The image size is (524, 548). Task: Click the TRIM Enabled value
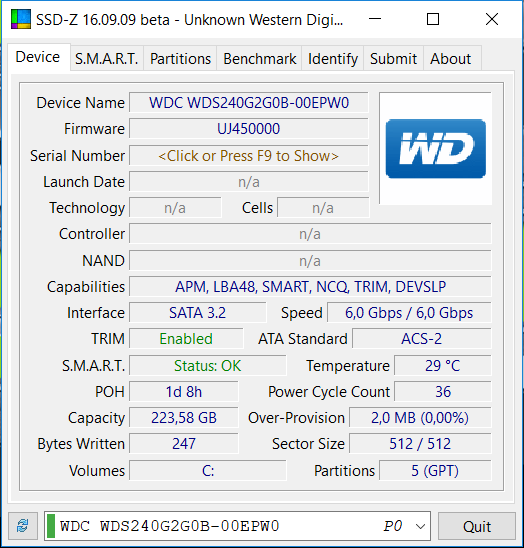pyautogui.click(x=186, y=339)
